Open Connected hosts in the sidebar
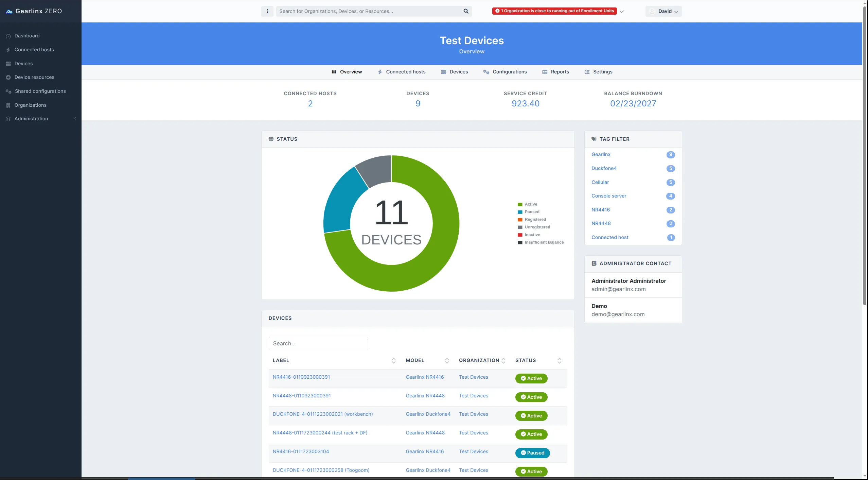Viewport: 868px width, 480px height. [34, 50]
